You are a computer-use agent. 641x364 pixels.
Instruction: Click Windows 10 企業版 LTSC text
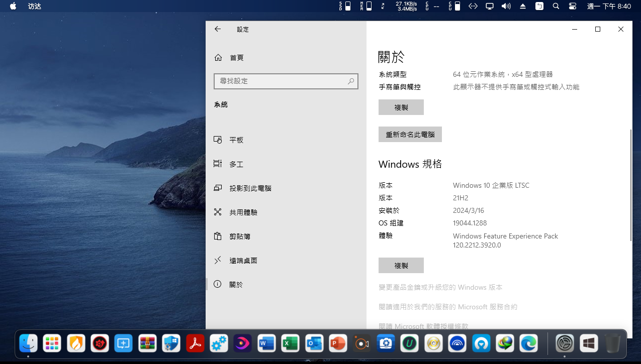[491, 185]
